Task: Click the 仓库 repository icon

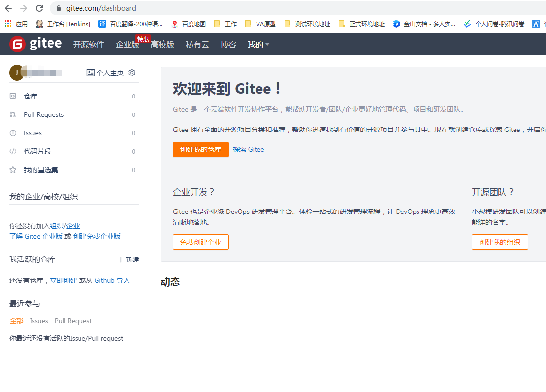Action: [13, 96]
